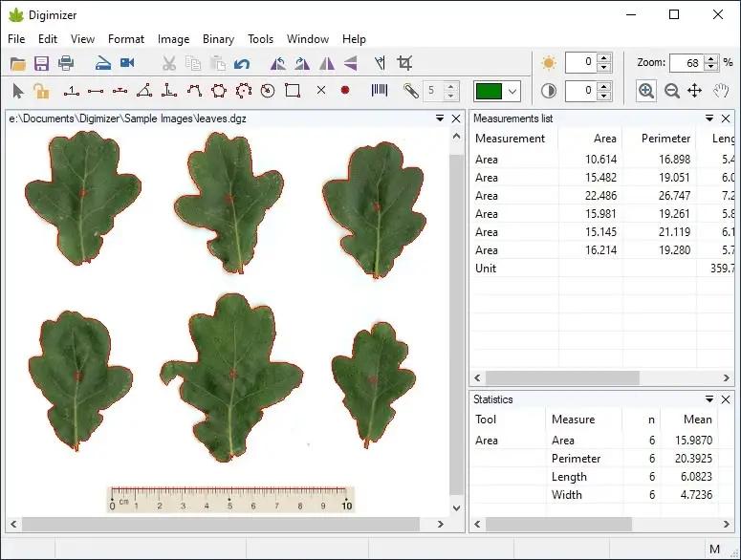
Task: Toggle the padlock unlock icon
Action: 41,91
